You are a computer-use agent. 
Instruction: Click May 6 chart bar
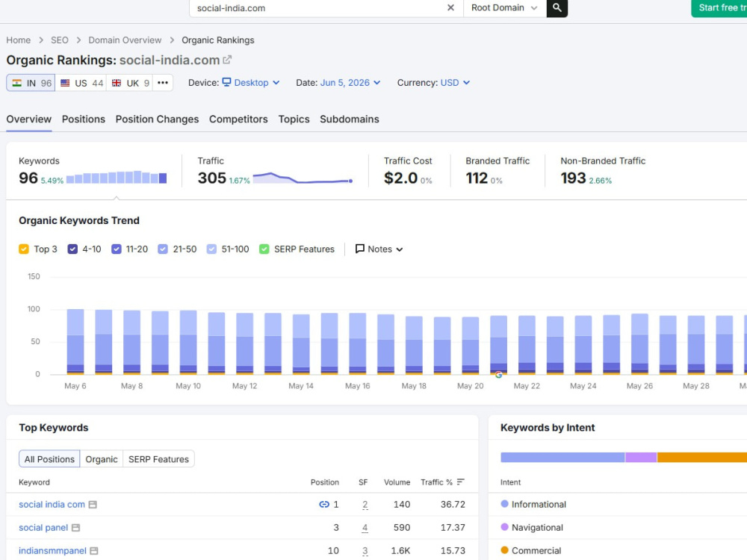pyautogui.click(x=75, y=341)
